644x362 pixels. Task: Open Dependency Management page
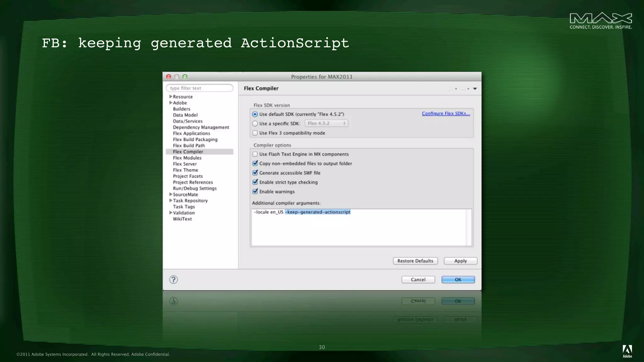coord(201,127)
